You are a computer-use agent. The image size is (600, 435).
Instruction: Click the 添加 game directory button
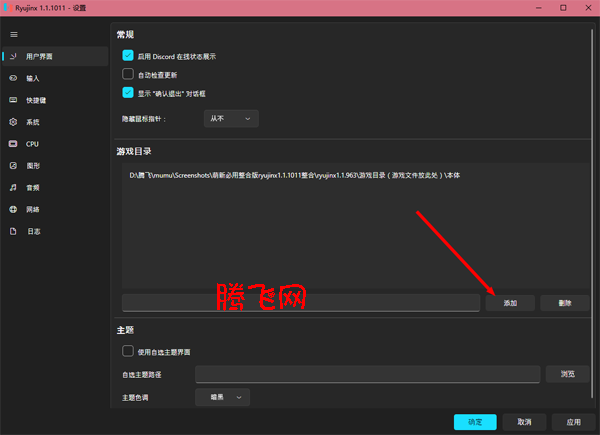(x=510, y=303)
